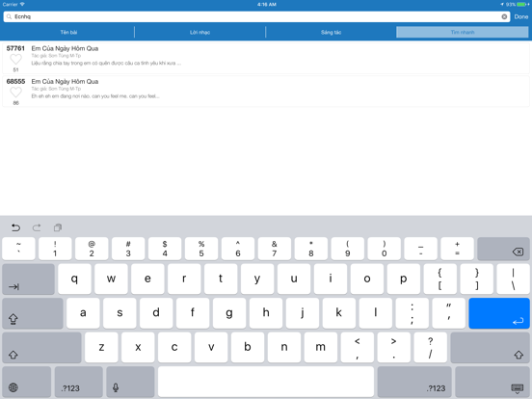Tap the plus equals key
The width and height of the screenshot is (532, 399).
coord(457,249)
